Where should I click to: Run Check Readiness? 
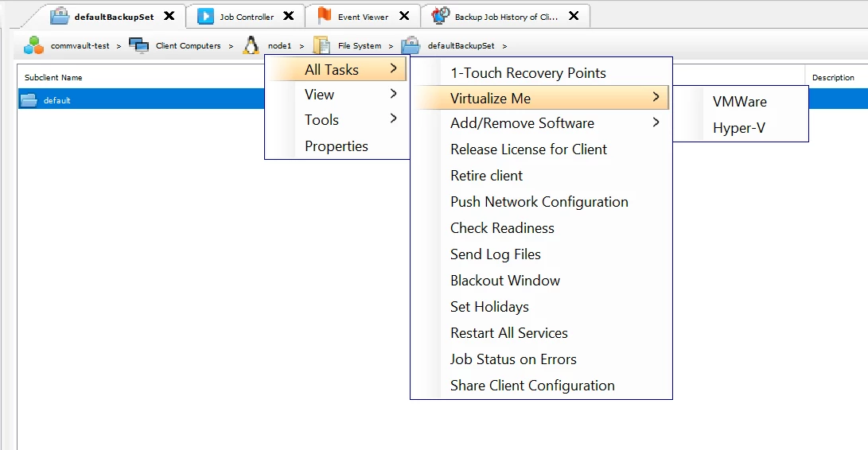pos(541,227)
